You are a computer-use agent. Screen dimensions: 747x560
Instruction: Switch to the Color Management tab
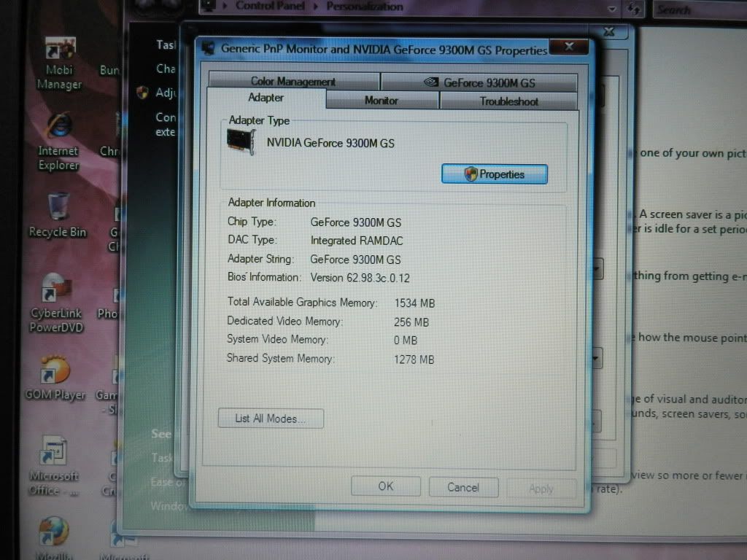pos(294,82)
